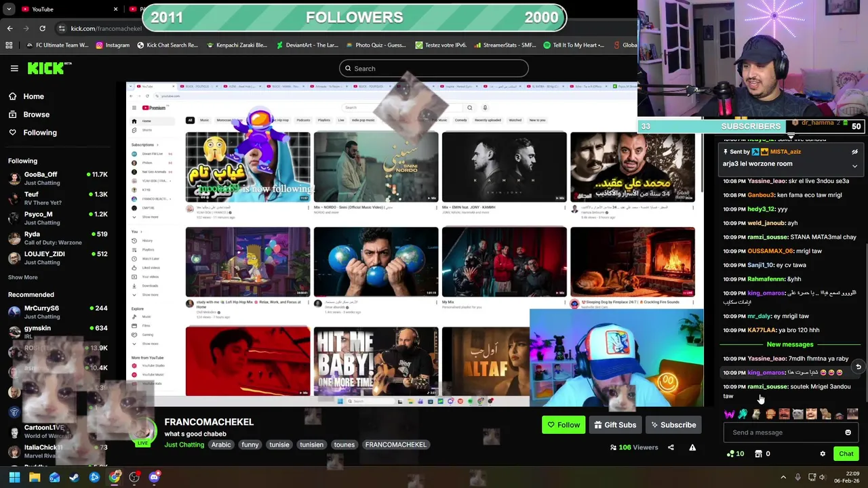Image resolution: width=868 pixels, height=488 pixels.
Task: Open the StreamerStats bookmark
Action: pyautogui.click(x=505, y=45)
